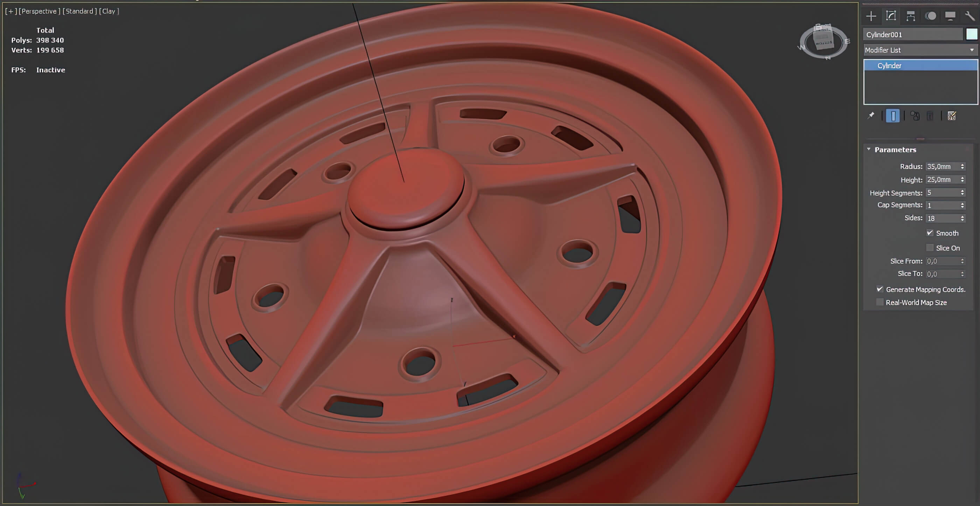Image resolution: width=980 pixels, height=506 pixels.
Task: Collapse the Parameters rollout
Action: [895, 150]
